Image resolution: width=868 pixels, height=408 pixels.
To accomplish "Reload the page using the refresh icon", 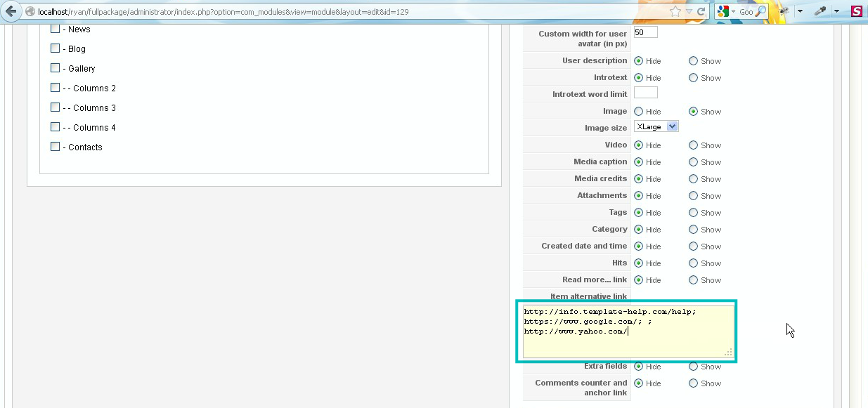I will click(701, 11).
